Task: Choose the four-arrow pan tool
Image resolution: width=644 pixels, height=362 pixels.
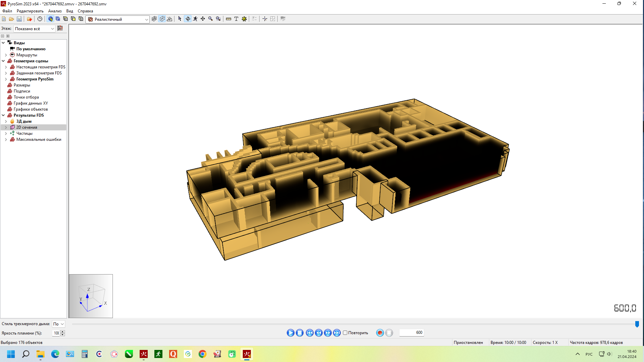Action: pos(203,19)
